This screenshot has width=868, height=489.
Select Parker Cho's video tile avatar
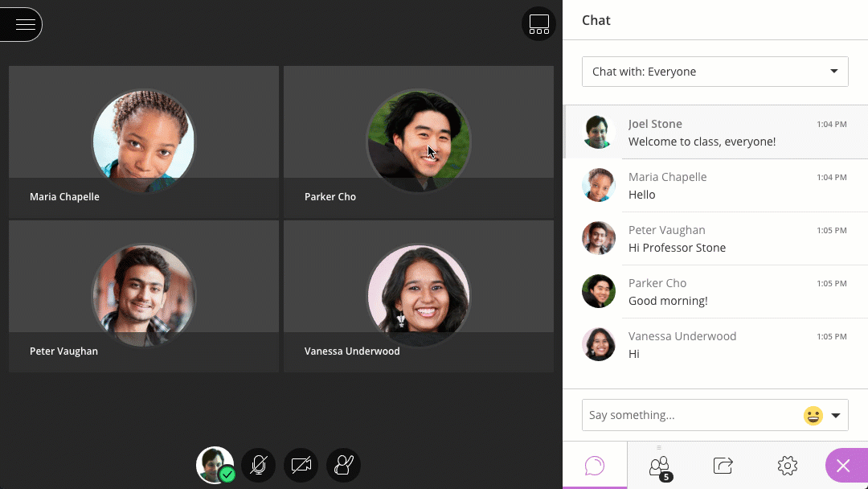tap(419, 141)
